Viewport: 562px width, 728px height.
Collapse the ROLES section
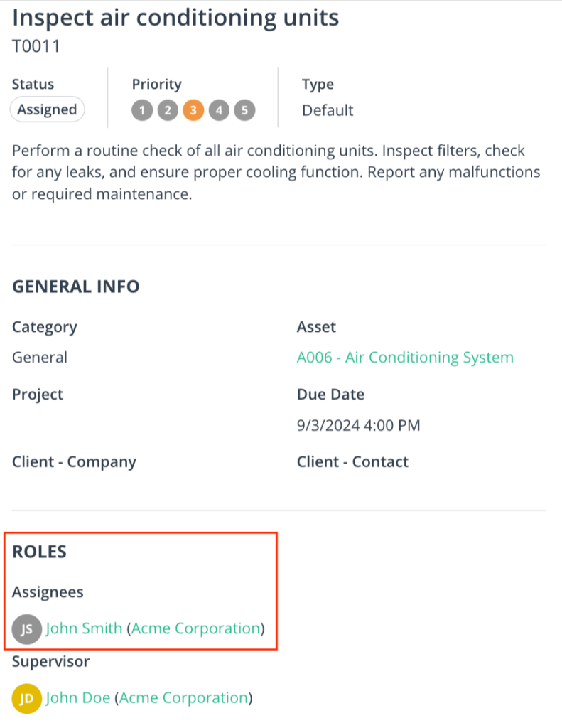click(39, 552)
